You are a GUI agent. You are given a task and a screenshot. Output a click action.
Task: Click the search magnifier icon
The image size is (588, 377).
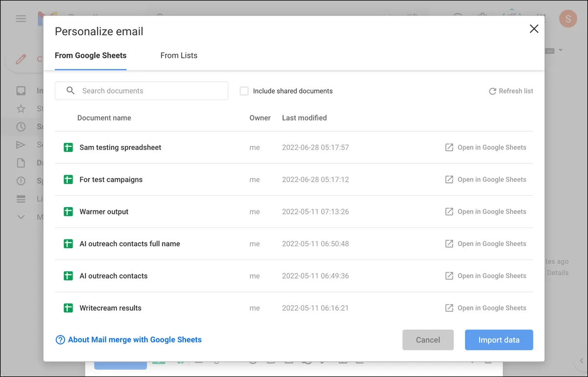coord(71,91)
